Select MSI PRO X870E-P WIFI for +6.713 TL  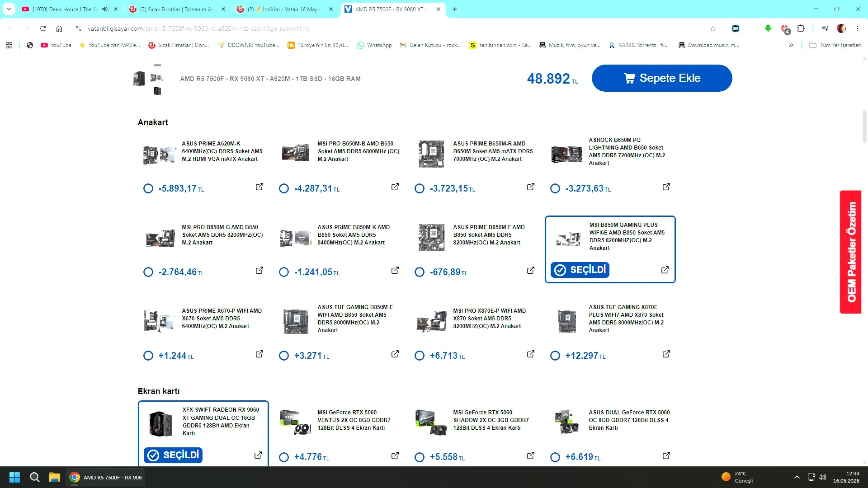(x=420, y=356)
